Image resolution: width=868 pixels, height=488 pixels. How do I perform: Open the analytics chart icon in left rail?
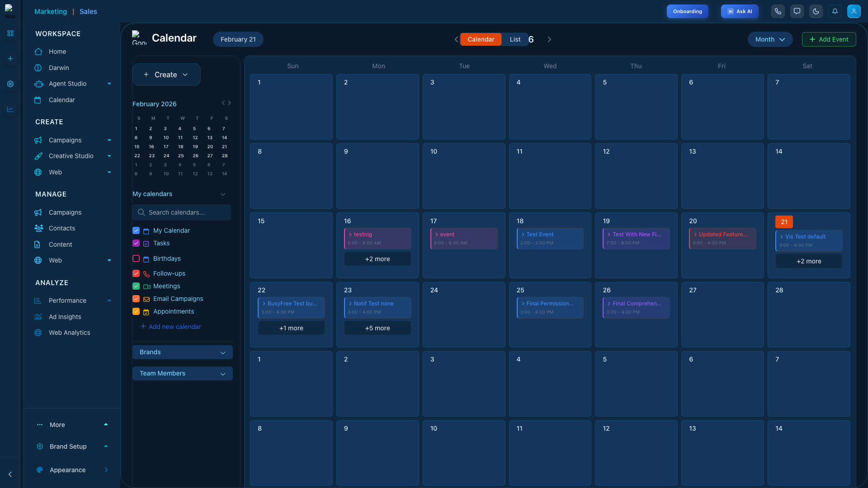point(10,109)
